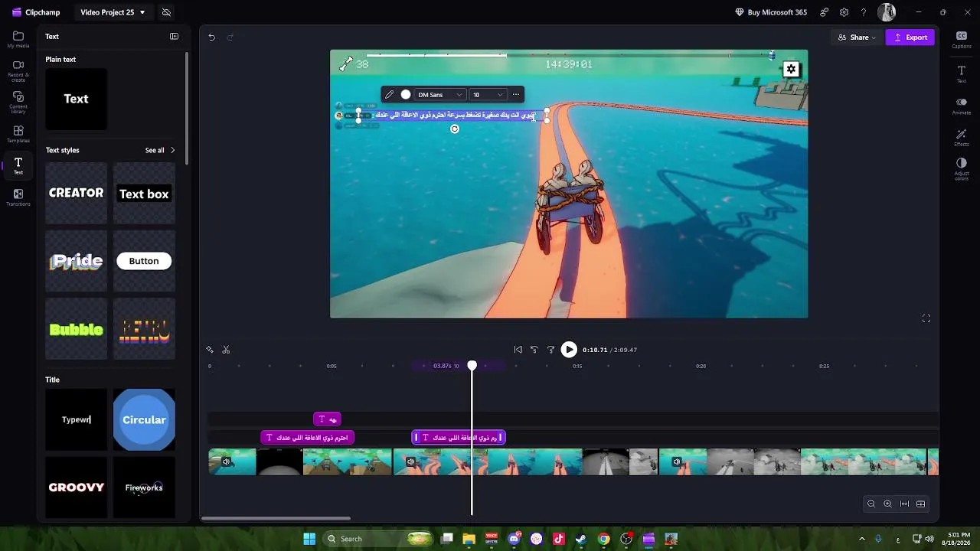Open the Templates sidebar tab
The width and height of the screenshot is (980, 551).
pos(18,135)
